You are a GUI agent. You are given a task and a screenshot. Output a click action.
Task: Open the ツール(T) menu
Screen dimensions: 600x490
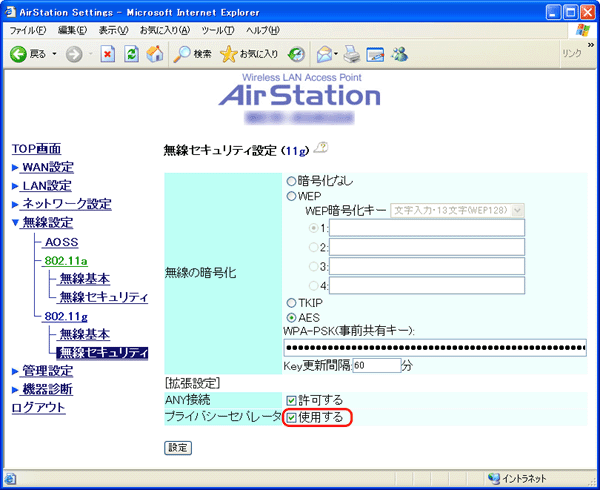click(218, 30)
